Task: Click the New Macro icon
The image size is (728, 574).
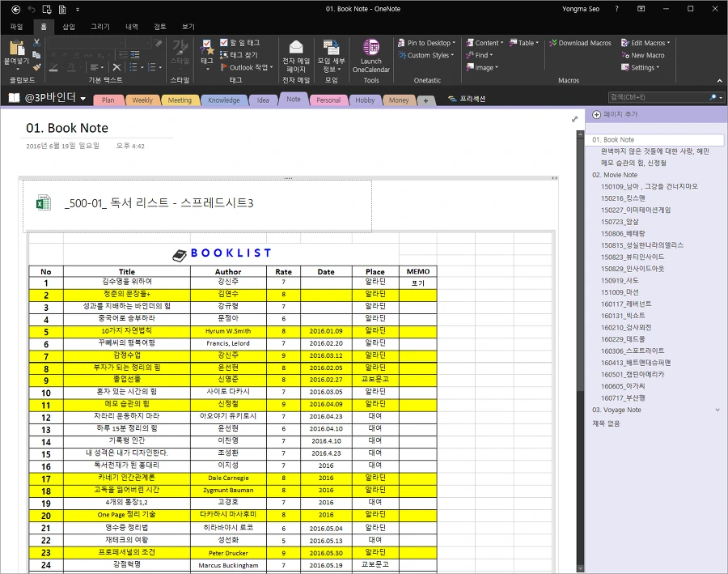Action: coord(625,55)
